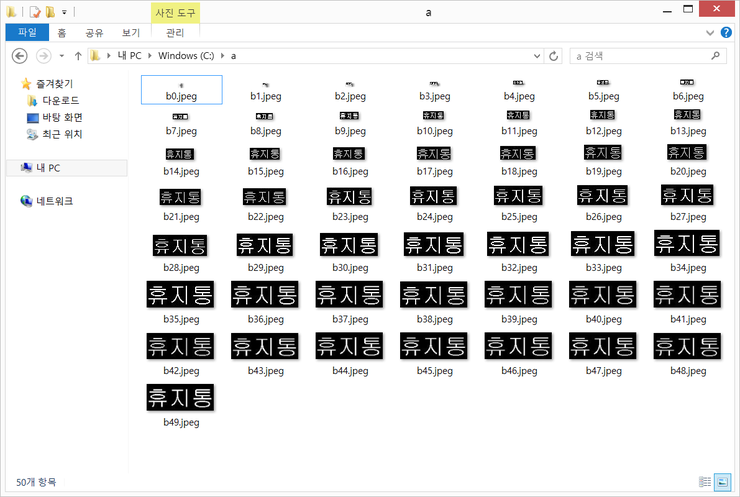Open 다운로드 folder in sidebar

pyautogui.click(x=60, y=101)
